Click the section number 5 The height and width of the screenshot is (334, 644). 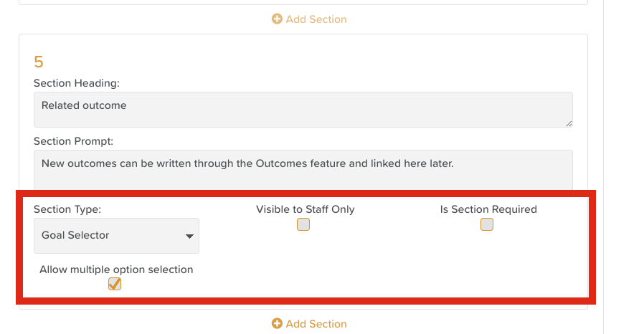(x=39, y=62)
